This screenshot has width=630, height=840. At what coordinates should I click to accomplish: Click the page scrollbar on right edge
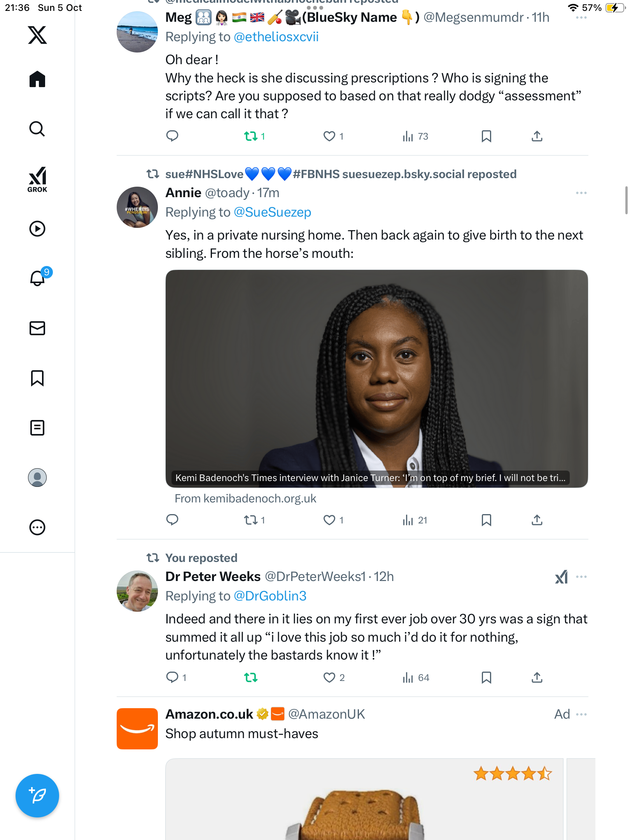626,200
